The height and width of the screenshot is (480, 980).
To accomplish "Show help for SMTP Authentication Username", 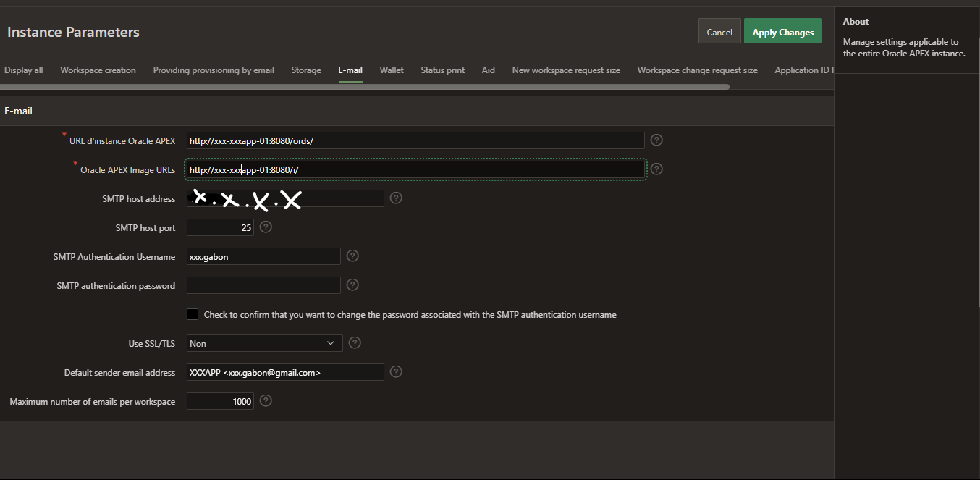I will (x=352, y=256).
